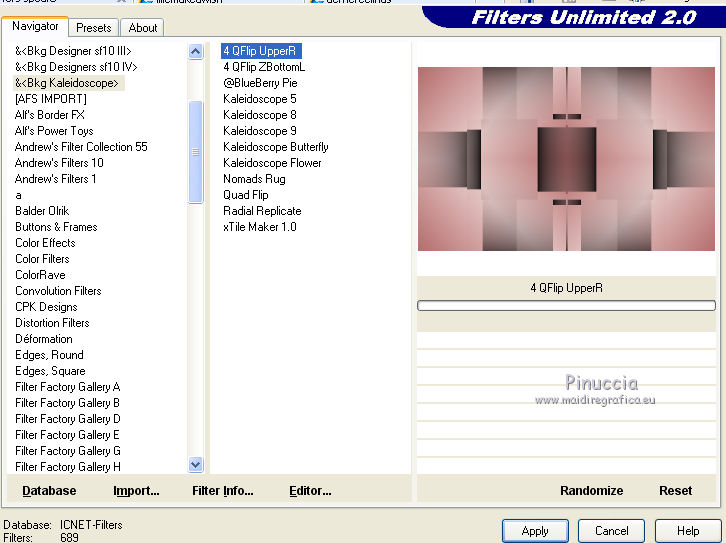
Task: Select the Kaleidoscope Butterfly filter
Action: click(276, 147)
